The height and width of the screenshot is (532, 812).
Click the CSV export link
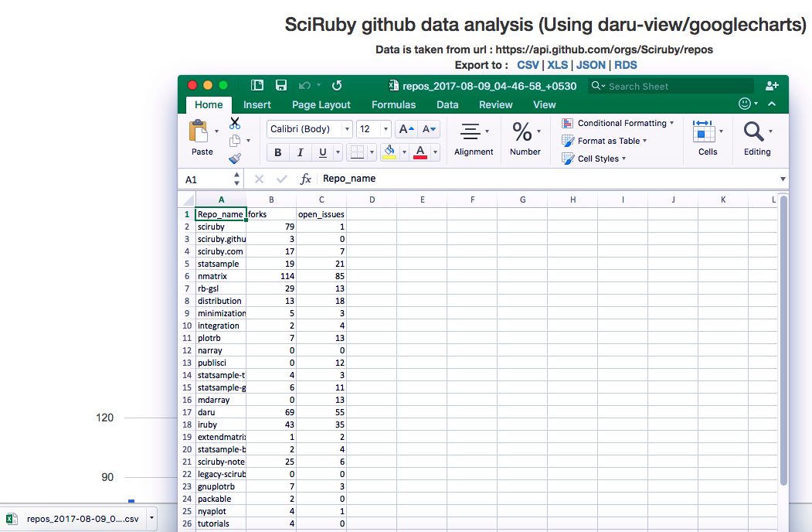(x=528, y=65)
